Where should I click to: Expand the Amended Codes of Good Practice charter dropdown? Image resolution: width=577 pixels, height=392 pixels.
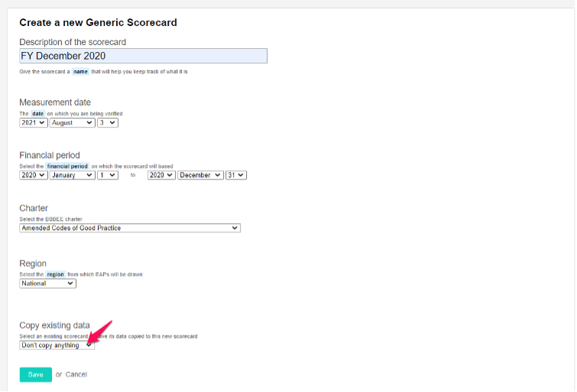[x=130, y=228]
